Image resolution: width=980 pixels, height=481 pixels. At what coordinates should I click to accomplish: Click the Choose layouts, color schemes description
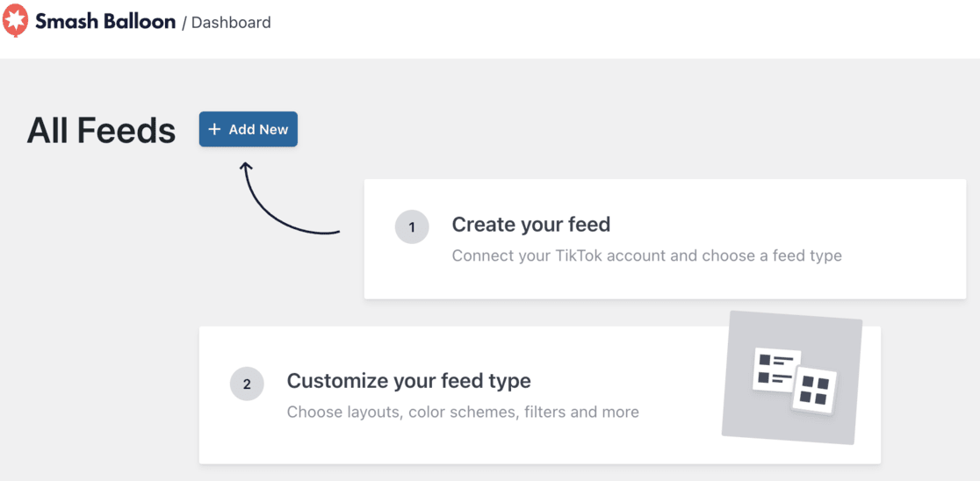coord(463,412)
